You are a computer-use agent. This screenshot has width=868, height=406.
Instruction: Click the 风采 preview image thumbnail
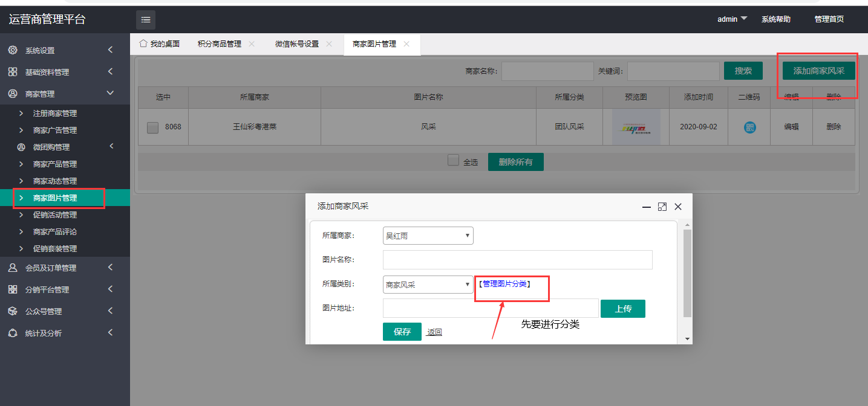coord(636,127)
